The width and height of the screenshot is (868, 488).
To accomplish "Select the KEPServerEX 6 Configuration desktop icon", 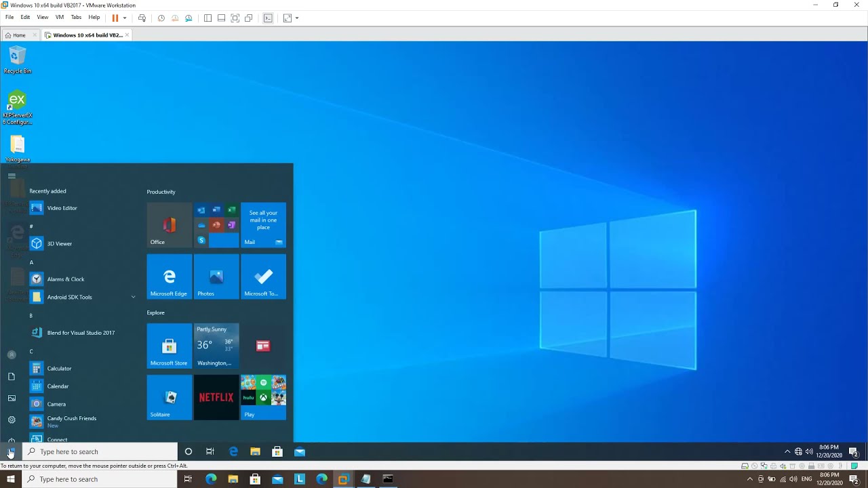I will (17, 107).
